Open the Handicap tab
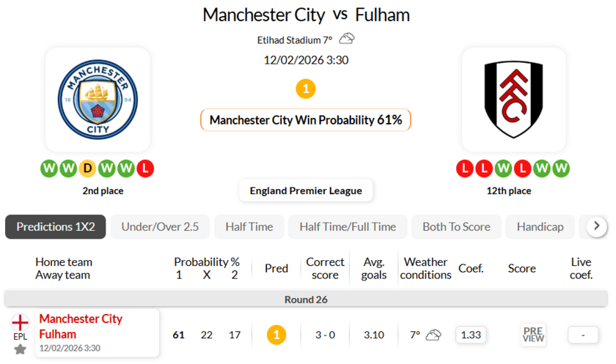 540,227
